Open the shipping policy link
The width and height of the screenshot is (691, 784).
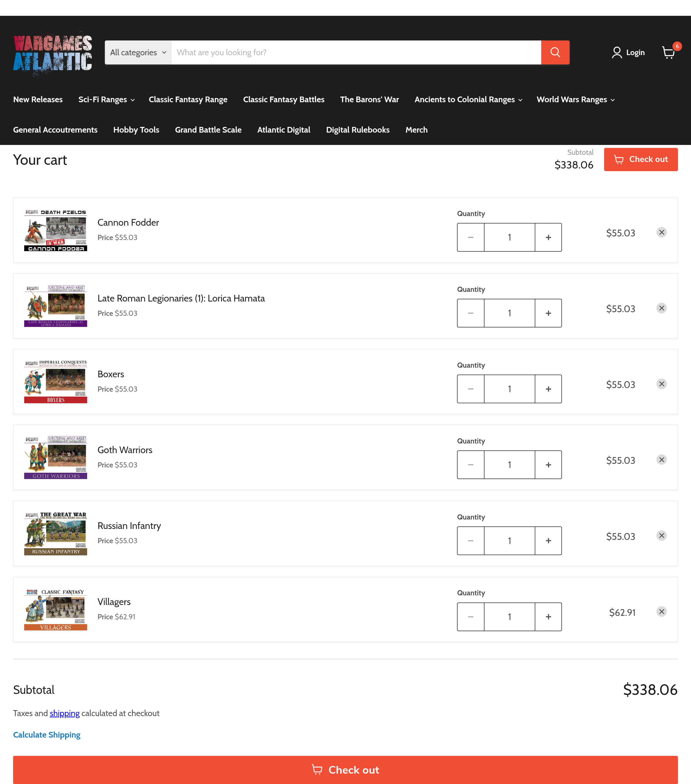click(64, 713)
